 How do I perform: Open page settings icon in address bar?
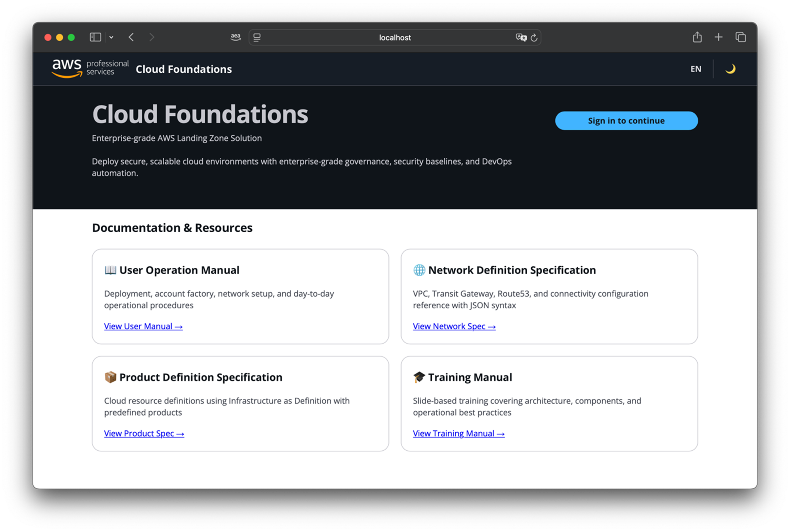[257, 37]
